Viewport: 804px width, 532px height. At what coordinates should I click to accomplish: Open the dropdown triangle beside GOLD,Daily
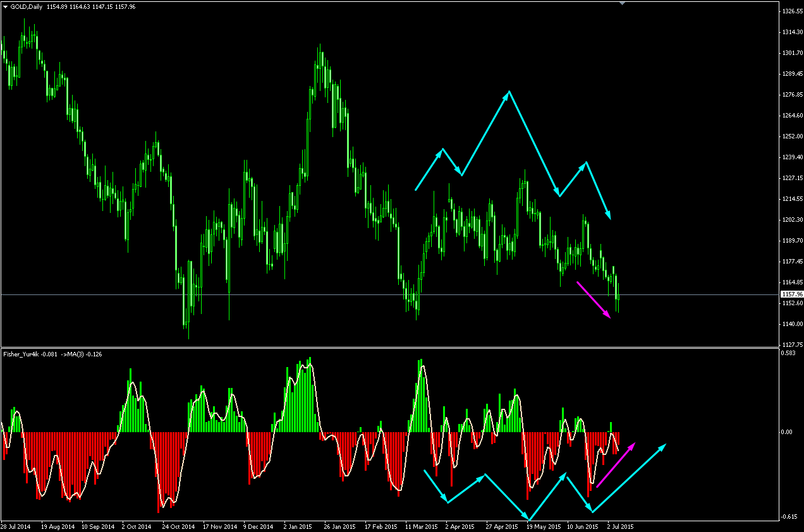coord(5,6)
